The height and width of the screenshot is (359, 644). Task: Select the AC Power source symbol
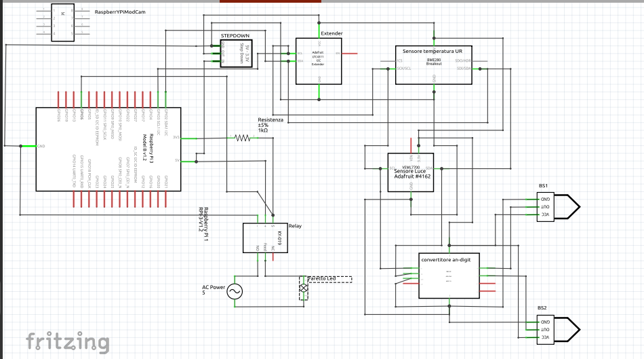[235, 292]
